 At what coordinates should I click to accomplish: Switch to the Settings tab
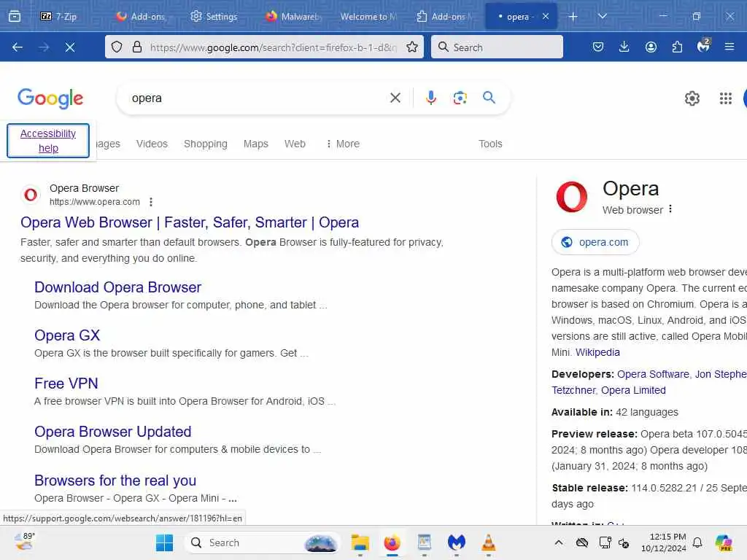coord(214,16)
